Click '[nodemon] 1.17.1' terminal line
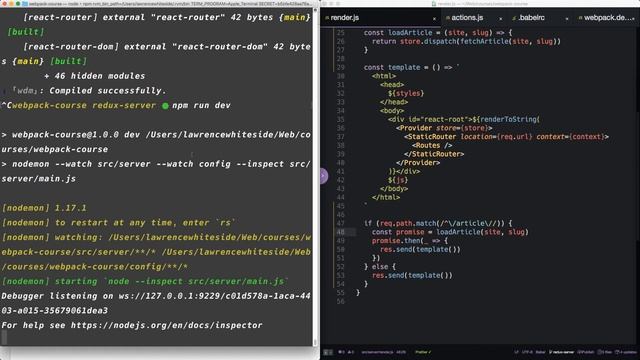Viewport: 640px width, 360px height. coord(44,208)
